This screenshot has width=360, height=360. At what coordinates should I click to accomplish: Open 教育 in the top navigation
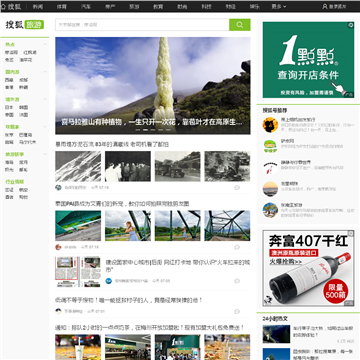(158, 6)
